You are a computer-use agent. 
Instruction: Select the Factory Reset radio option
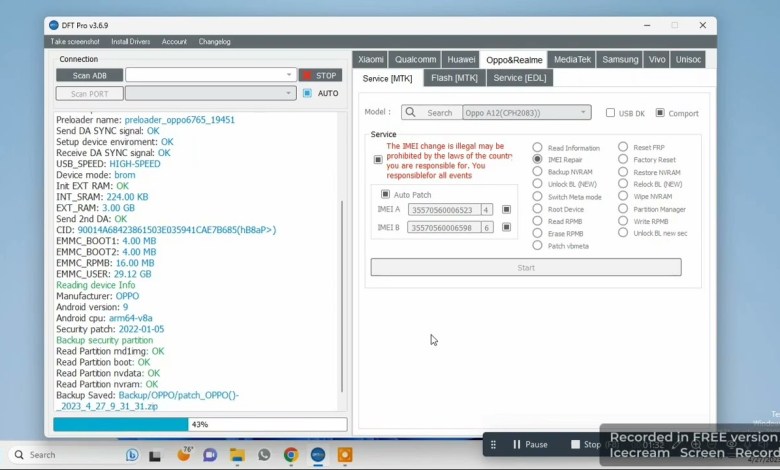623,160
